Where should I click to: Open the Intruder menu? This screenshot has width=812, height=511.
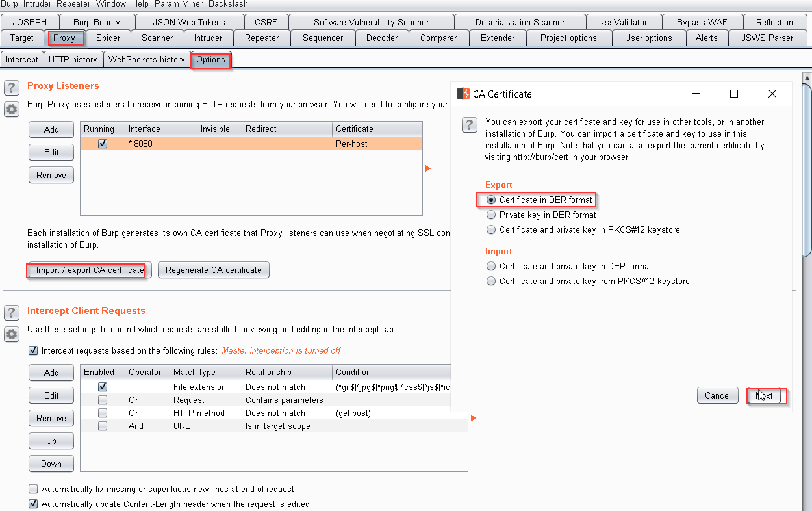37,4
